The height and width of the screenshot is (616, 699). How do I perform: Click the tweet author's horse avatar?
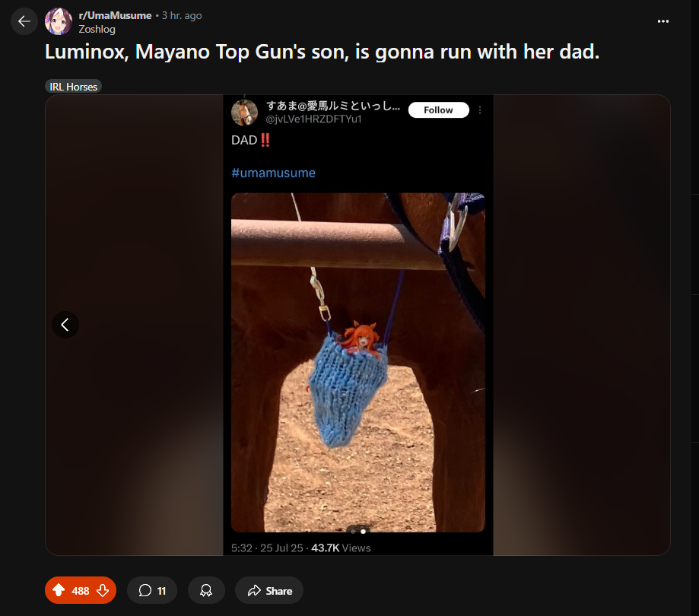[244, 113]
